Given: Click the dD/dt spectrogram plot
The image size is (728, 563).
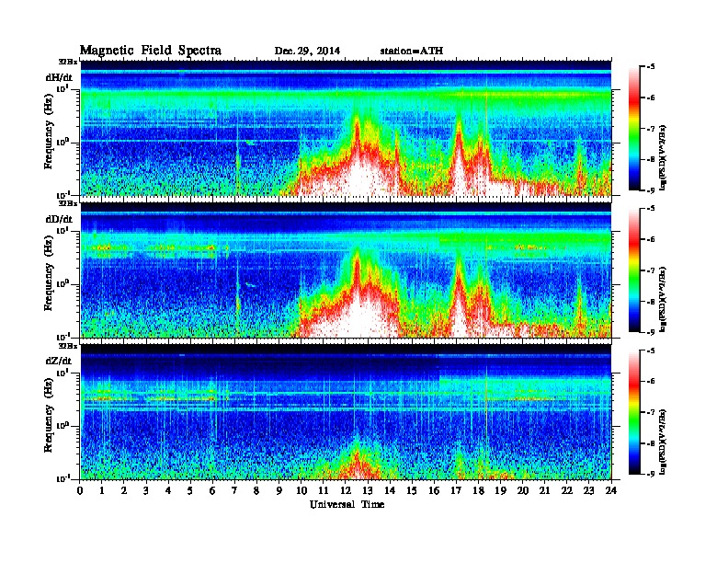Looking at the screenshot, I should (346, 270).
